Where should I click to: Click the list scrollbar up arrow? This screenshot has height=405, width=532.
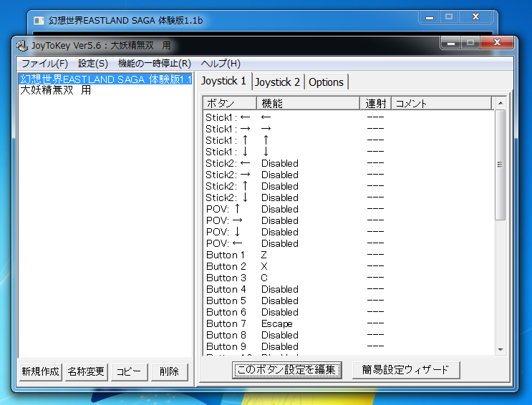500,103
